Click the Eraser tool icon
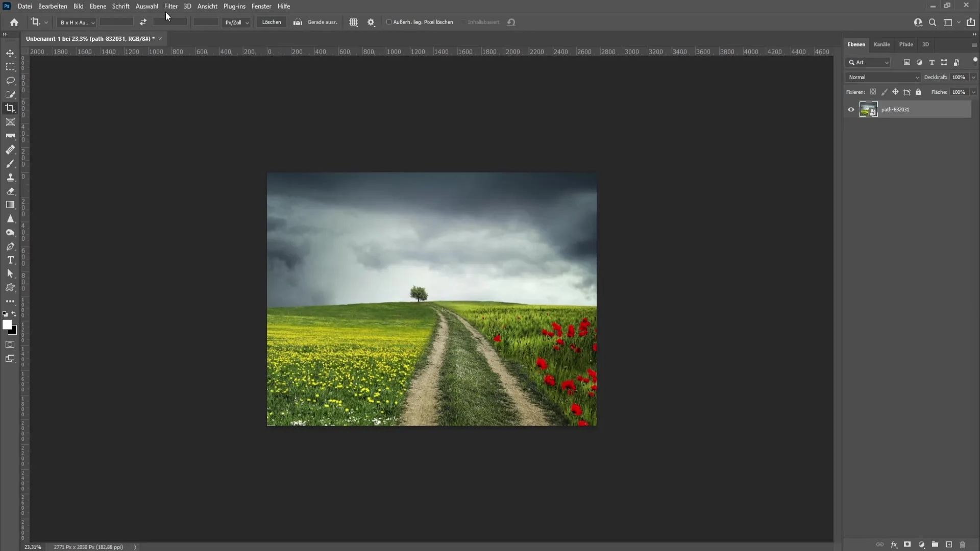 [x=10, y=190]
